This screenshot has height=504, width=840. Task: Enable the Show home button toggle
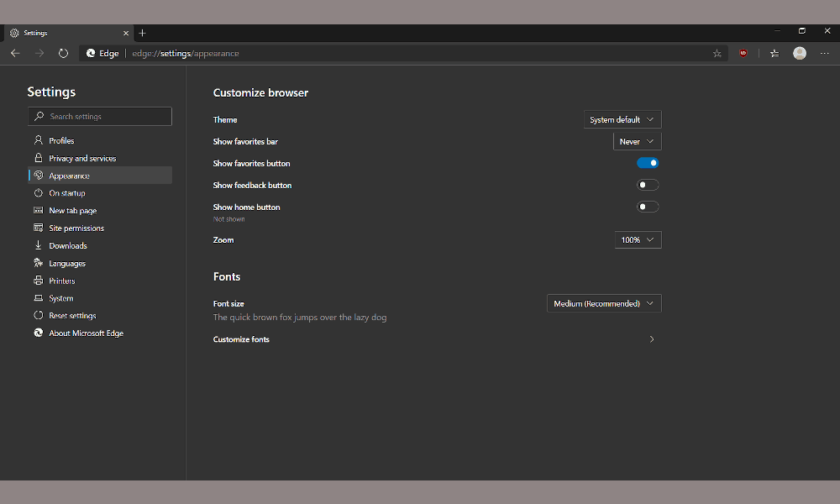tap(648, 207)
